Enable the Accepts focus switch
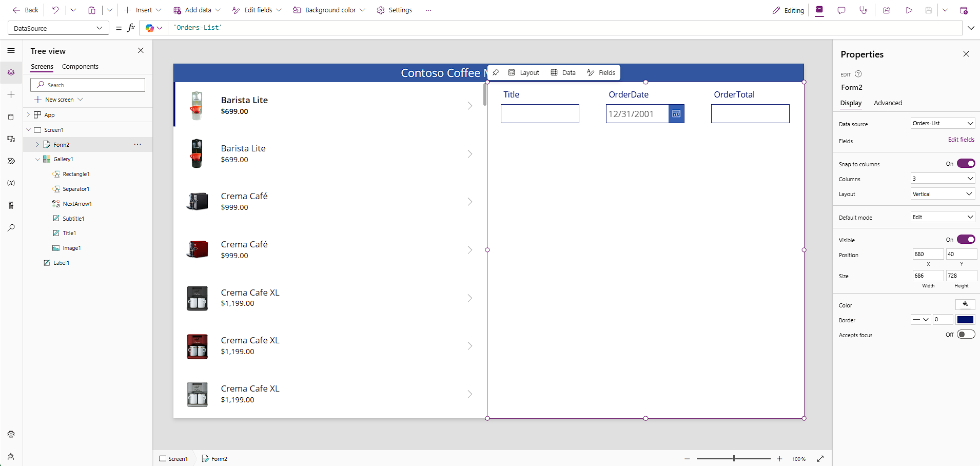Screen dimensions: 980x466 966,335
